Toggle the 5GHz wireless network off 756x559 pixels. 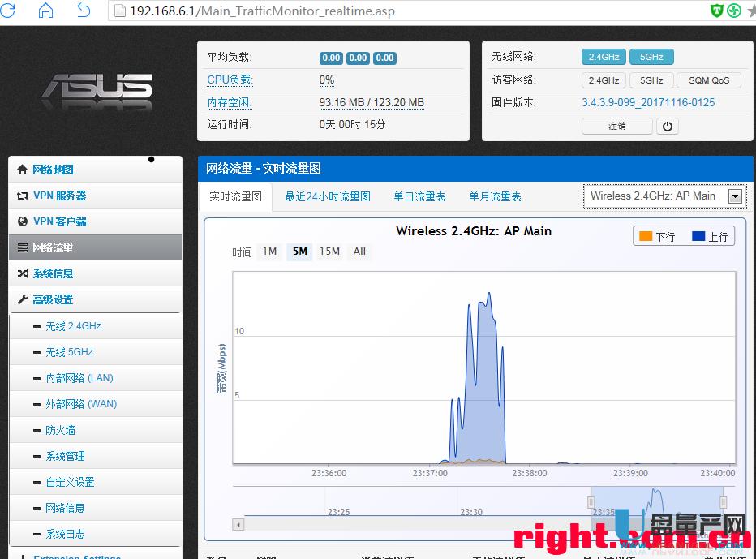point(651,56)
